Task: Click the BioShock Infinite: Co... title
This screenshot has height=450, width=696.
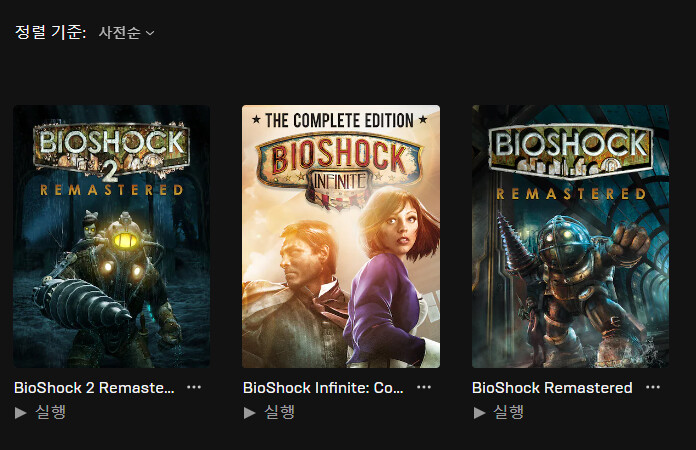Action: tap(323, 387)
